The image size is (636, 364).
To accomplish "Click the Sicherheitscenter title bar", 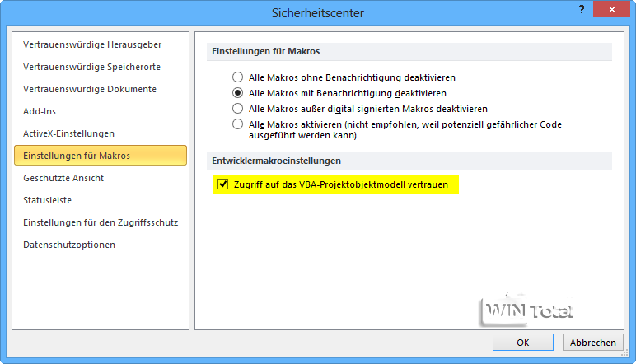I will click(x=317, y=13).
